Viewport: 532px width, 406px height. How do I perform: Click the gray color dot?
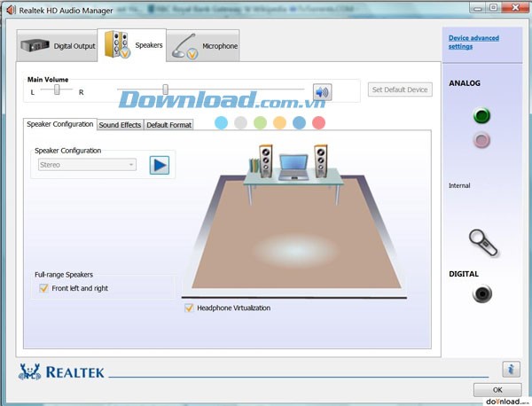click(240, 123)
